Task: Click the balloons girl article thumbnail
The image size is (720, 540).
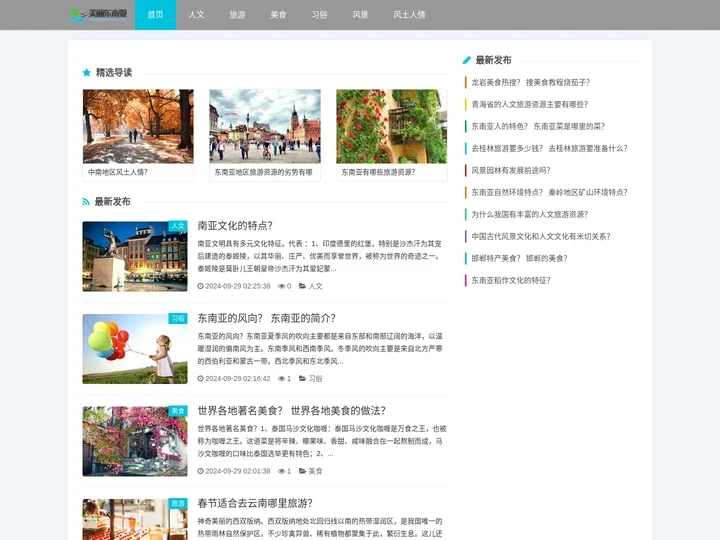Action: (135, 349)
